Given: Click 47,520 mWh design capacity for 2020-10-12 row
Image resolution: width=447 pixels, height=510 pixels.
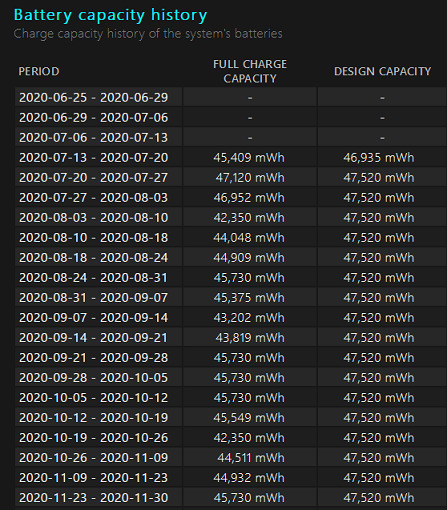Looking at the screenshot, I should pos(379,418).
